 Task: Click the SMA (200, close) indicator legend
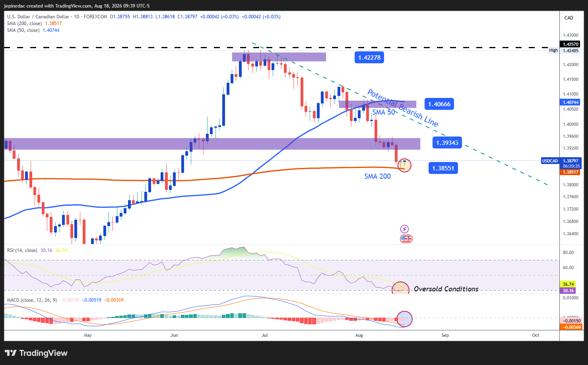coord(24,23)
